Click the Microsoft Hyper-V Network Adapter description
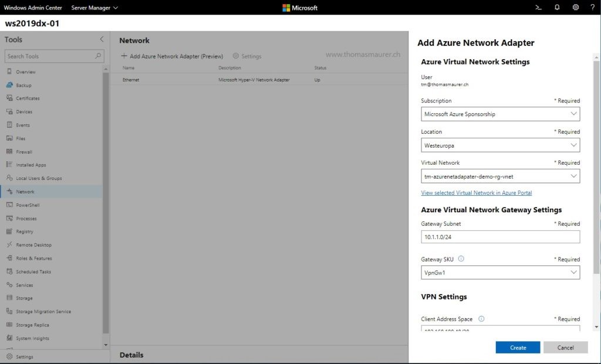601x364 pixels. coord(254,80)
